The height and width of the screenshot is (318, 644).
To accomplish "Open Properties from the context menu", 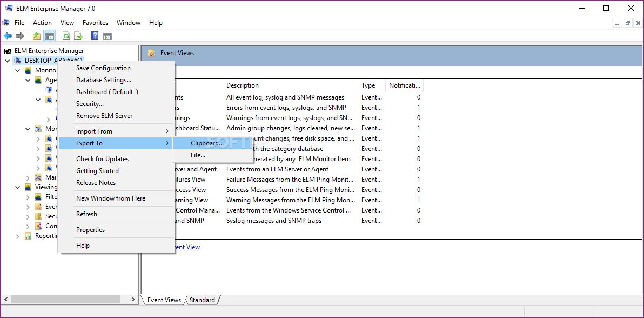I will pos(116,229).
